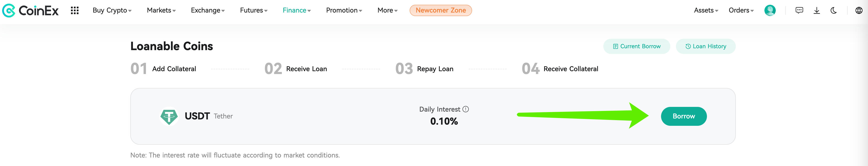Image resolution: width=868 pixels, height=166 pixels.
Task: Click the Daily Interest info icon
Action: click(x=466, y=109)
